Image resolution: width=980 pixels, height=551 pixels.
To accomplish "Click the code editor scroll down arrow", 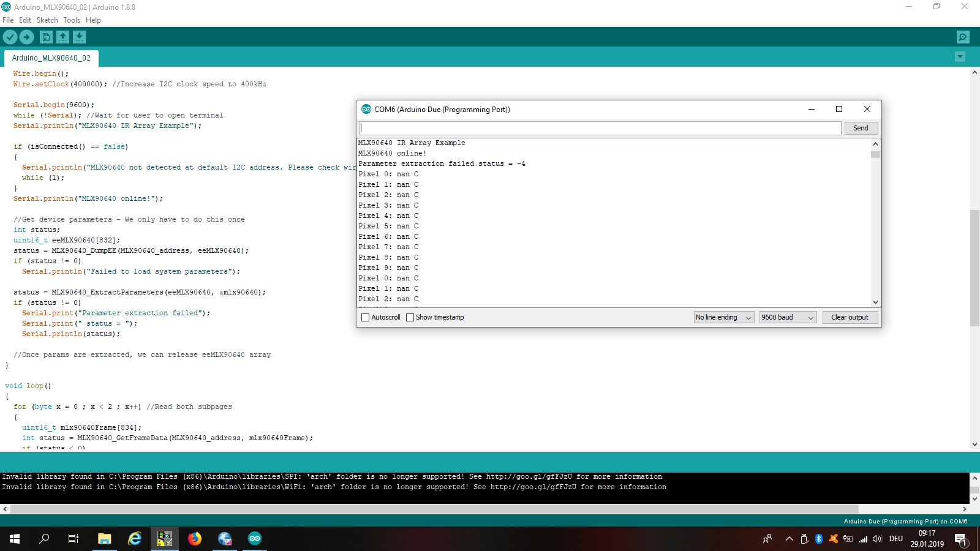I will pos(974,444).
